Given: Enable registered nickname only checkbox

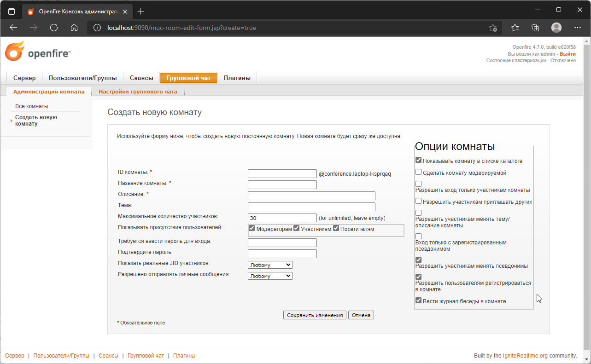Looking at the screenshot, I should pyautogui.click(x=418, y=236).
